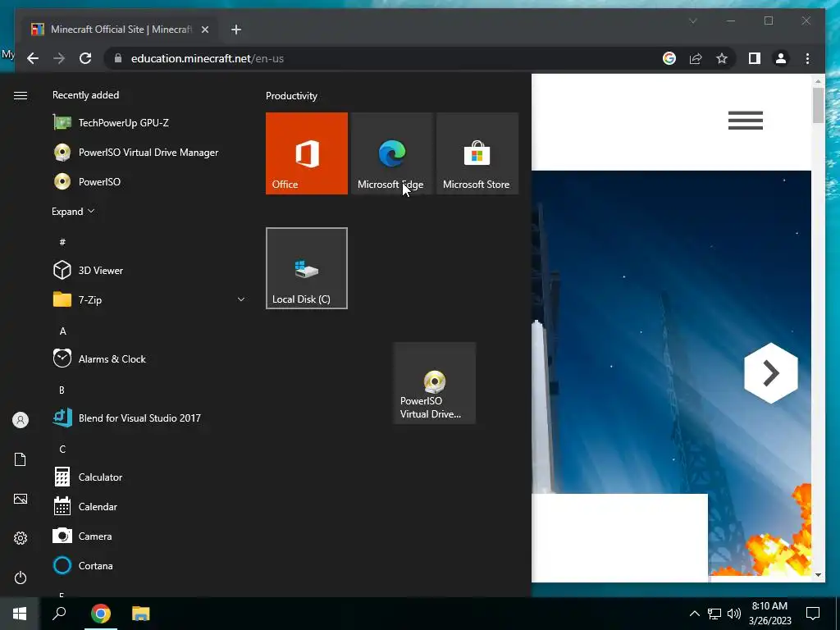Screen dimensions: 840x630
Task: Expand the recently added list
Action: click(73, 212)
